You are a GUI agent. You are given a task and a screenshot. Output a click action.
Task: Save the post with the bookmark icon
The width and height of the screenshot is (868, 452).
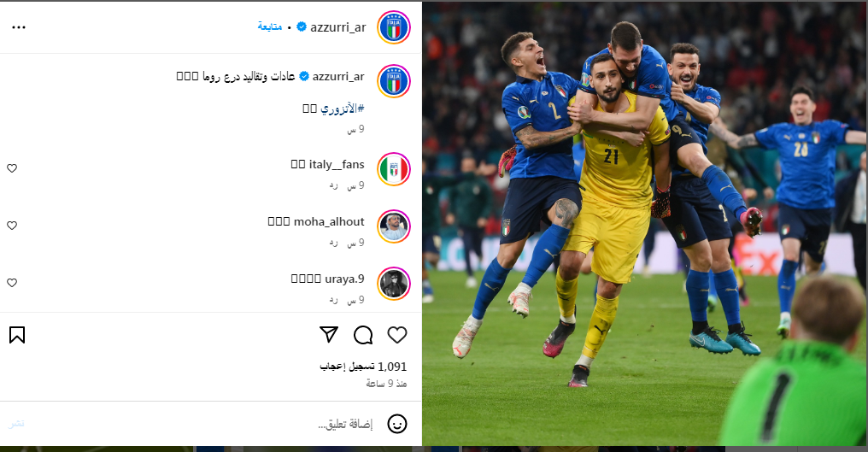[x=17, y=335]
